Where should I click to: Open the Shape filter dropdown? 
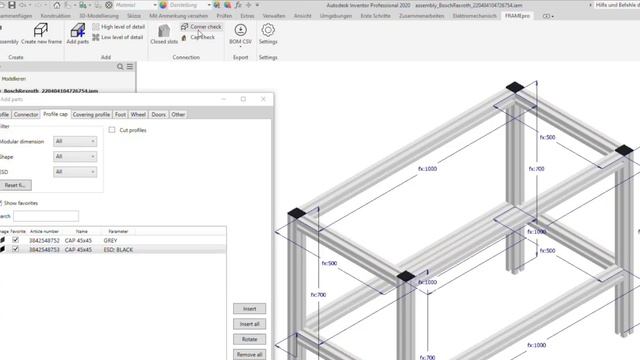coord(75,156)
